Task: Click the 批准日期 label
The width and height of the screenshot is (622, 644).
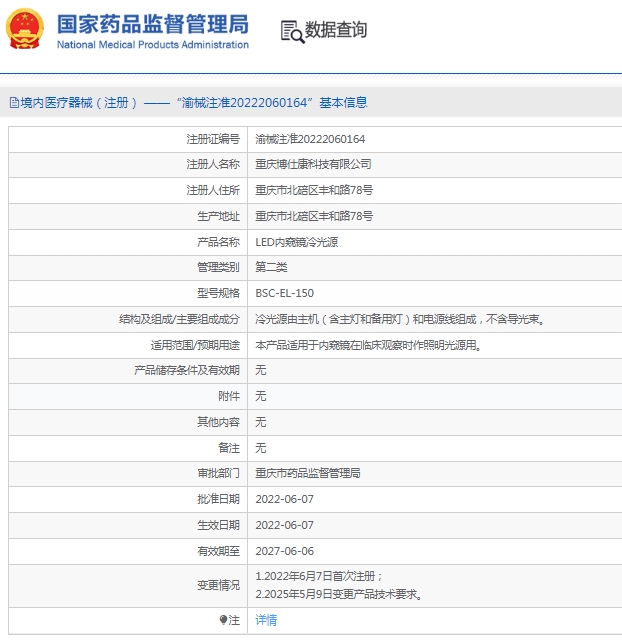Action: coord(218,499)
